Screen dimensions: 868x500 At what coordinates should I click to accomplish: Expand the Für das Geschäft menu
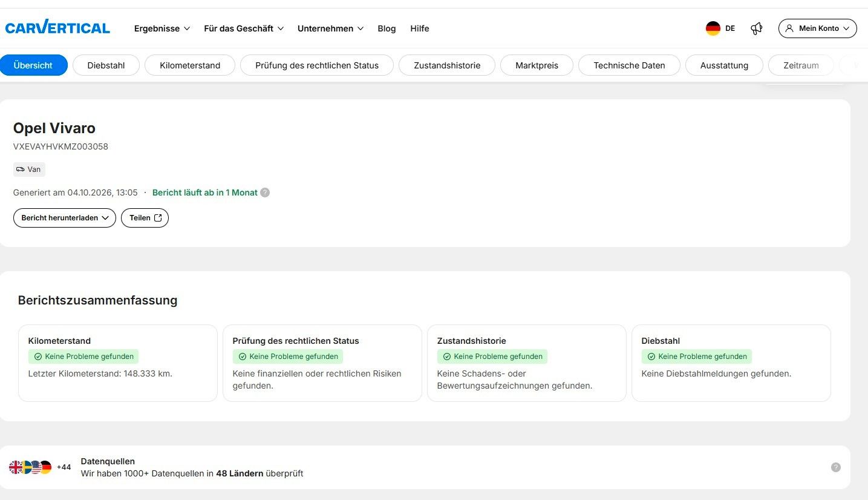click(x=244, y=28)
